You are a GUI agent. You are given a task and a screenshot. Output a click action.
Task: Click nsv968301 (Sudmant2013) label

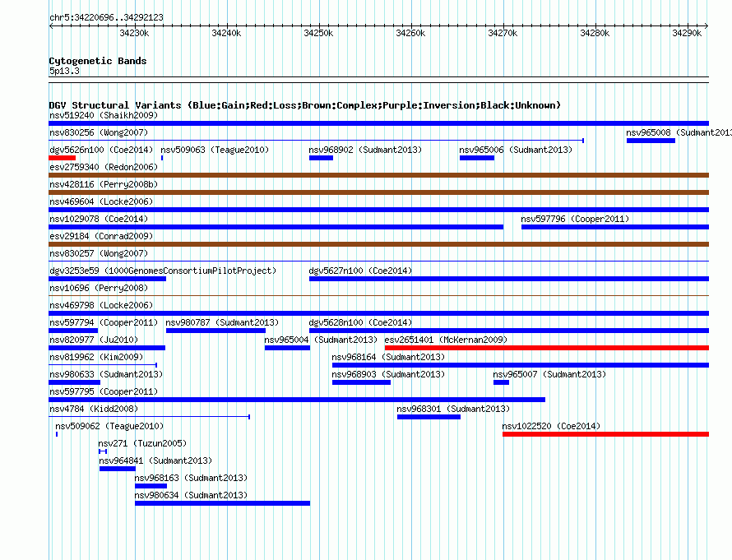[453, 409]
